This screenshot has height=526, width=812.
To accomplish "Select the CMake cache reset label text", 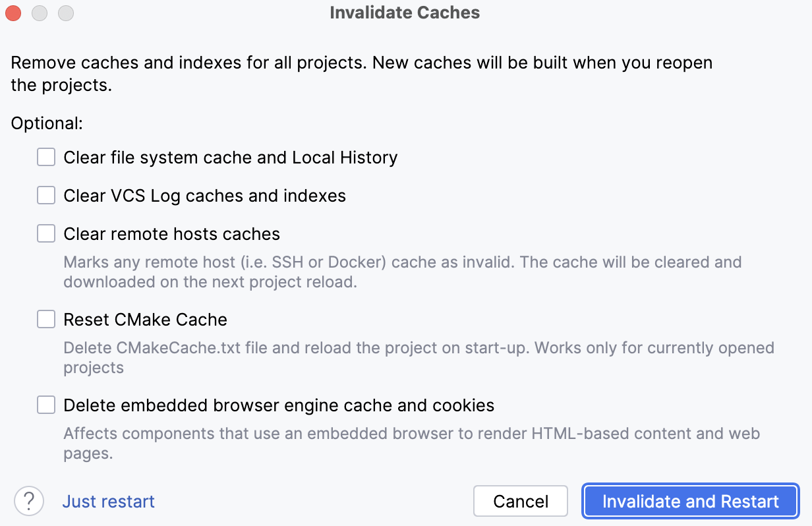I will click(x=144, y=320).
